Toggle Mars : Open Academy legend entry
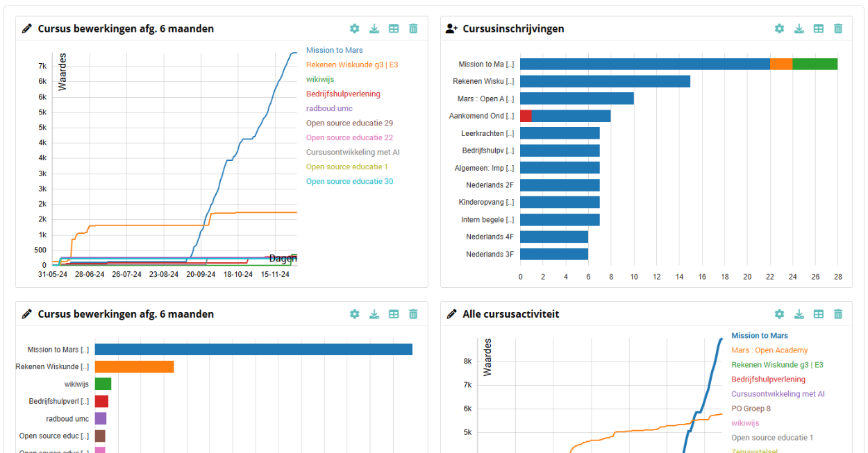Screen dimensions: 868x453 coord(769,350)
